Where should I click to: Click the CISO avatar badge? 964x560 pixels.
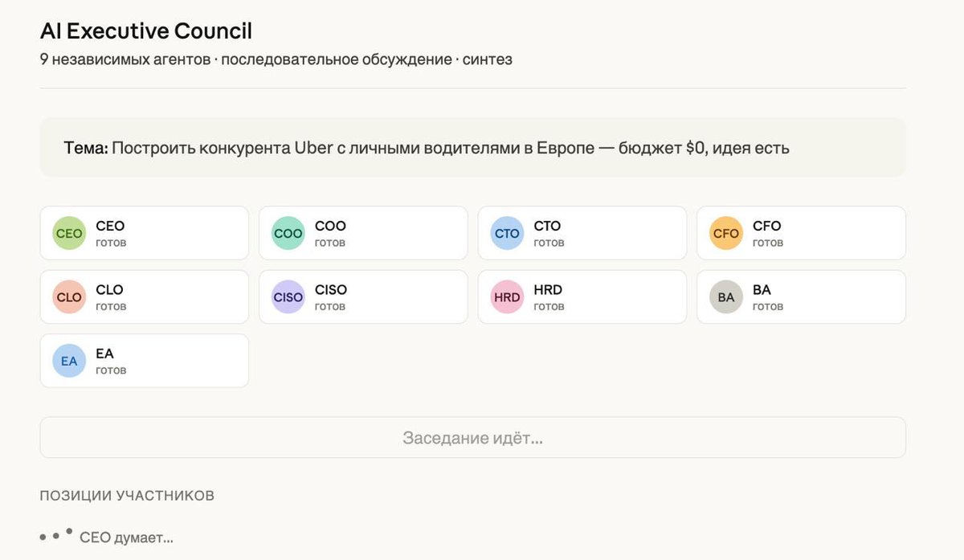[287, 296]
